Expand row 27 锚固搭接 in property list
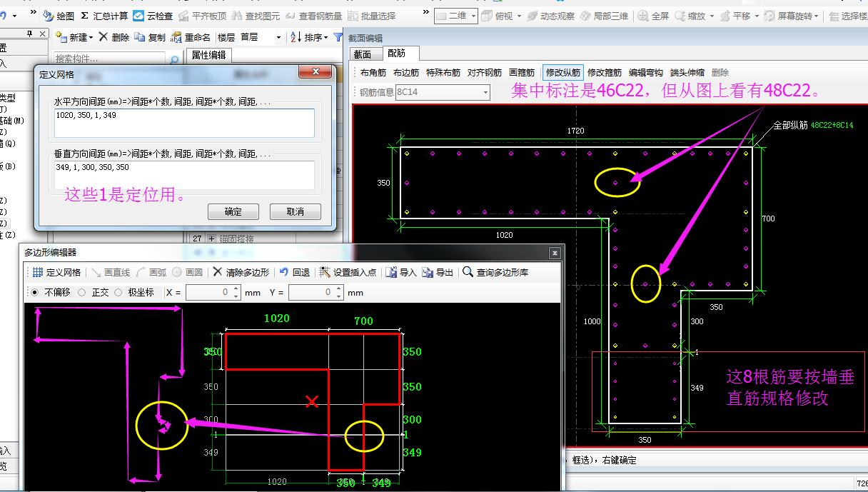868x492 pixels. click(x=211, y=239)
